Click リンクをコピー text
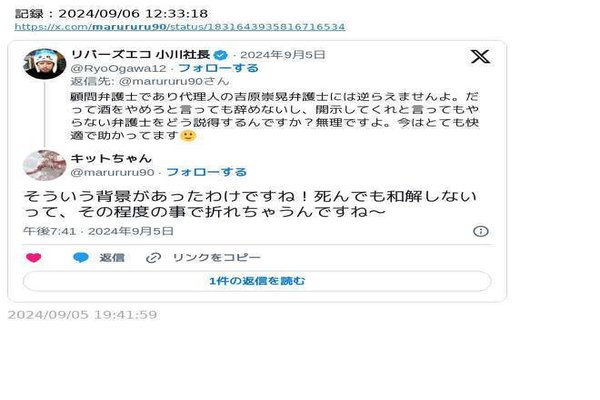Screen dimensions: 600x400 pos(217,258)
